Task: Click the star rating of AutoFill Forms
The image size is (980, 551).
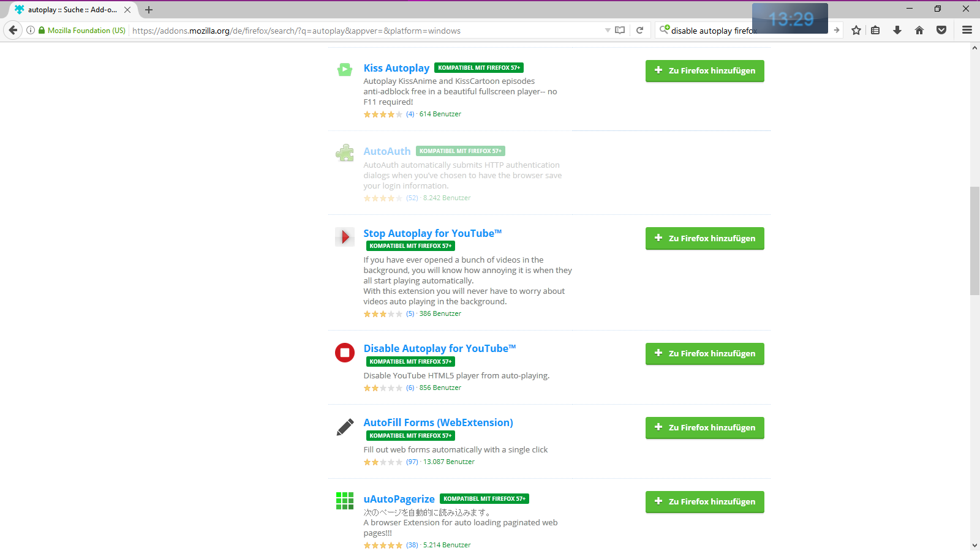Action: click(x=383, y=462)
